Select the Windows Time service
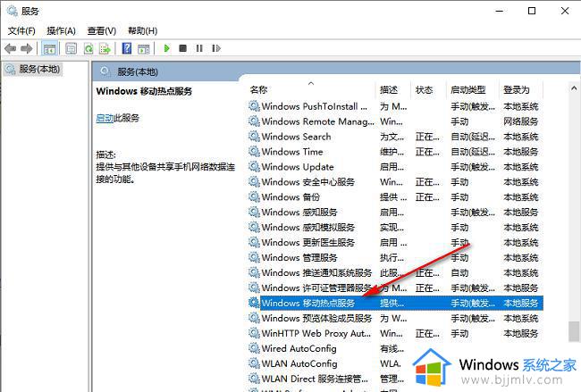 click(395, 152)
